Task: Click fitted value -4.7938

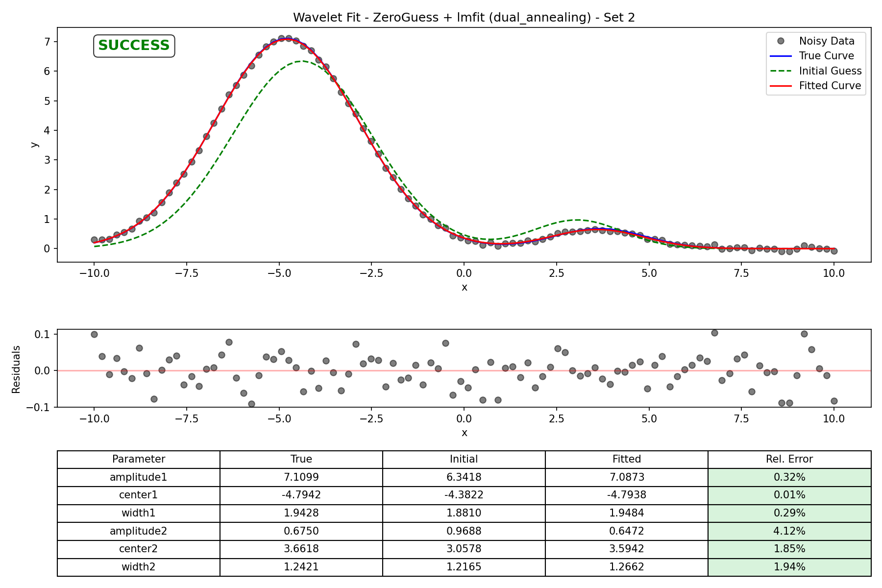Action: 627,495
